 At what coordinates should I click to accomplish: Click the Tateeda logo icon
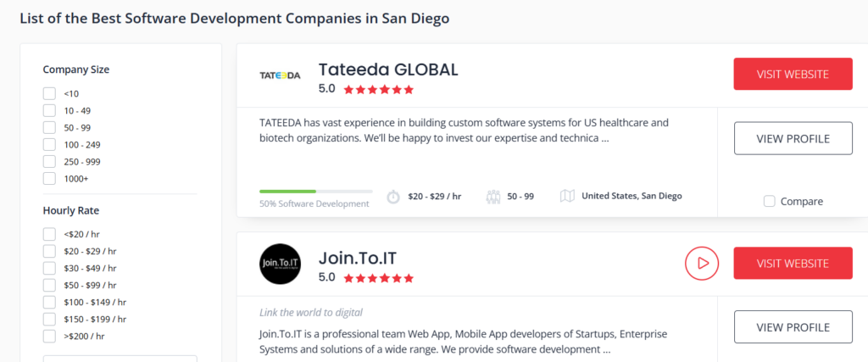tap(280, 75)
